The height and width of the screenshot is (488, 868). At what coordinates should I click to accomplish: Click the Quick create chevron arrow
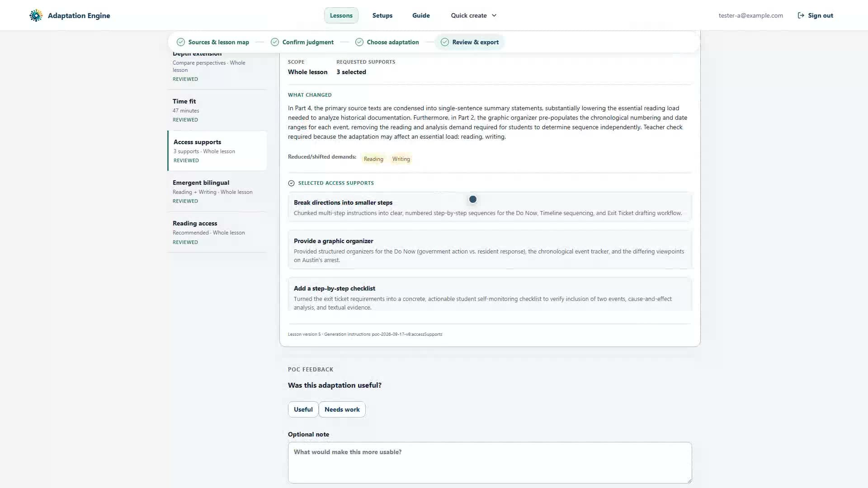point(494,15)
